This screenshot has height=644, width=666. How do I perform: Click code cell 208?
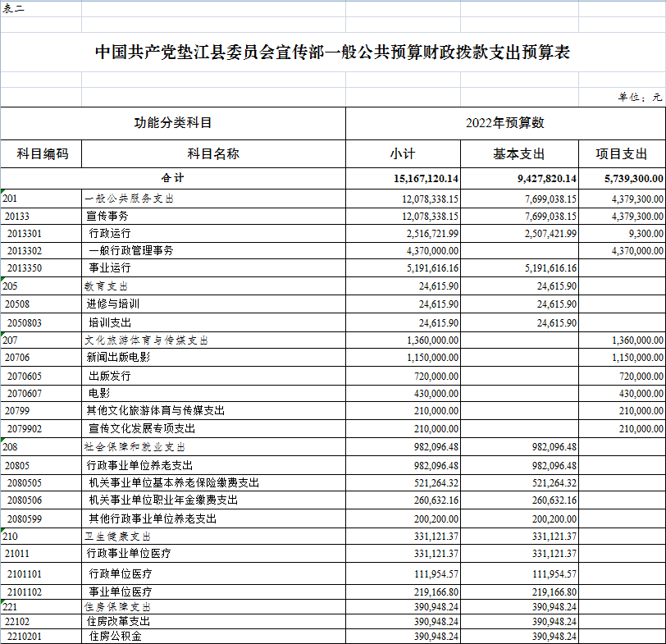tap(41, 447)
